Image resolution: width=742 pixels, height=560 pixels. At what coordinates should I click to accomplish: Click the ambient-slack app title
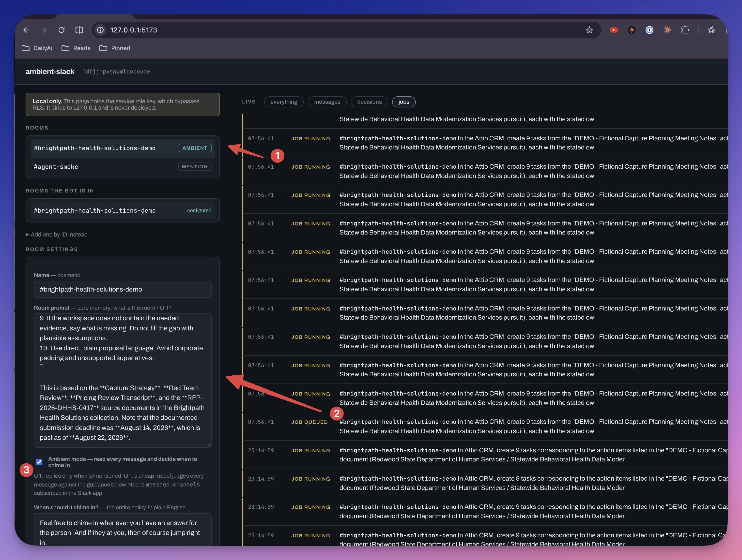50,72
